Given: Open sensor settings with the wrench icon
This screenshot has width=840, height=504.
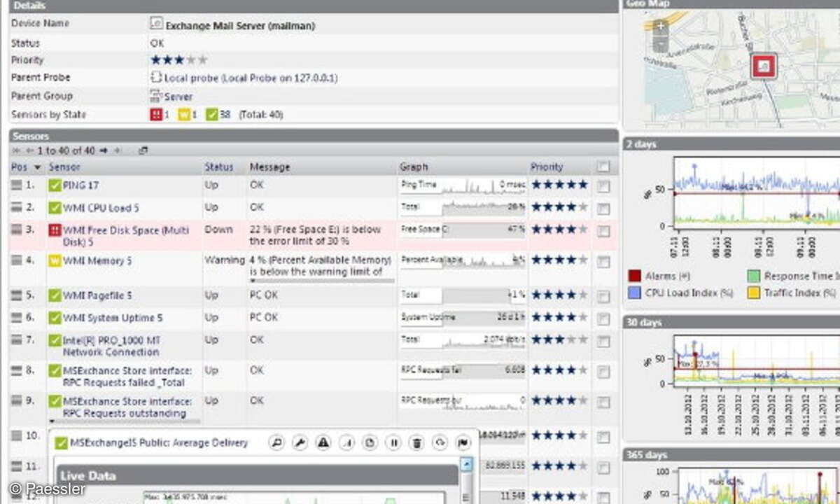Looking at the screenshot, I should 300,442.
